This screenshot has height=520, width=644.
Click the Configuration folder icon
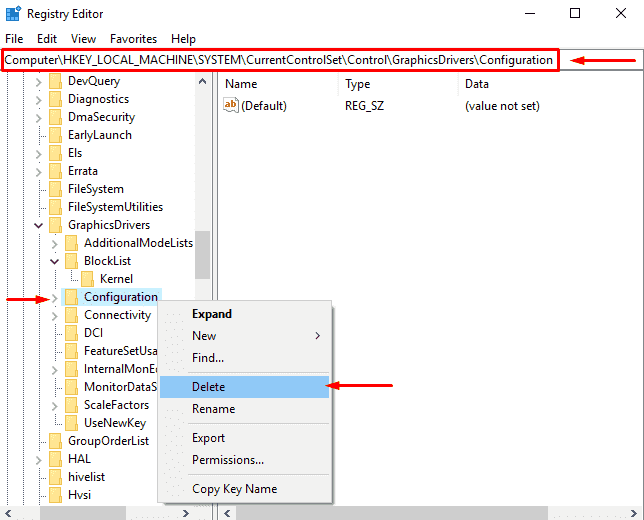click(x=71, y=297)
